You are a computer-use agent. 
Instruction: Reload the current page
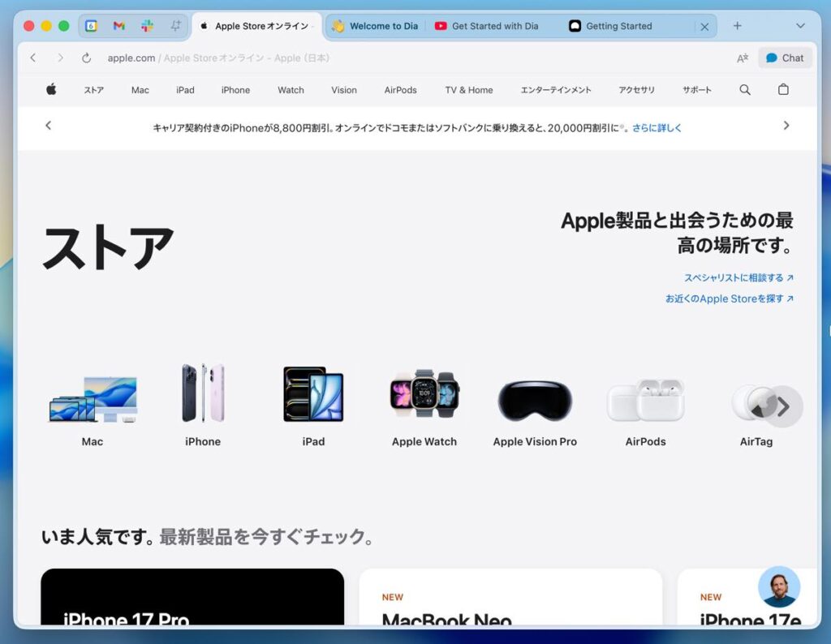(86, 58)
